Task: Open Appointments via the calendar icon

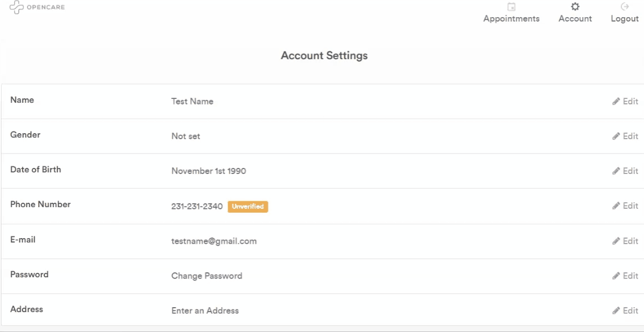Action: pos(512,7)
